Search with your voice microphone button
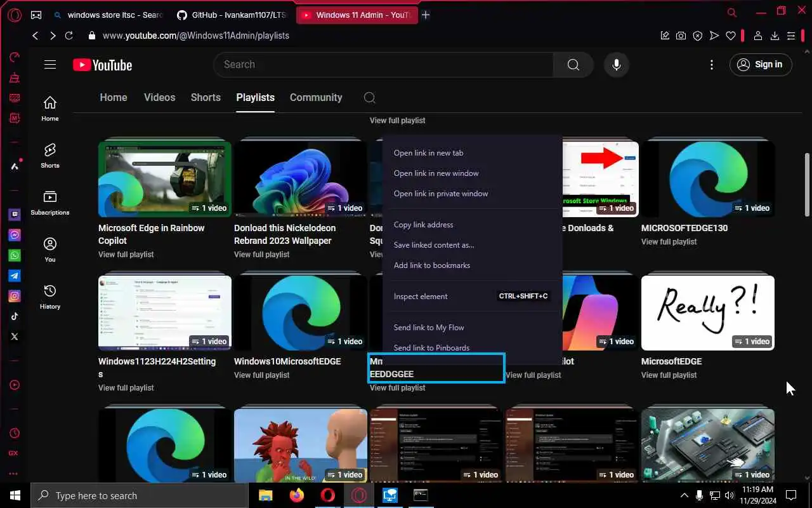The width and height of the screenshot is (812, 508). coord(616,65)
